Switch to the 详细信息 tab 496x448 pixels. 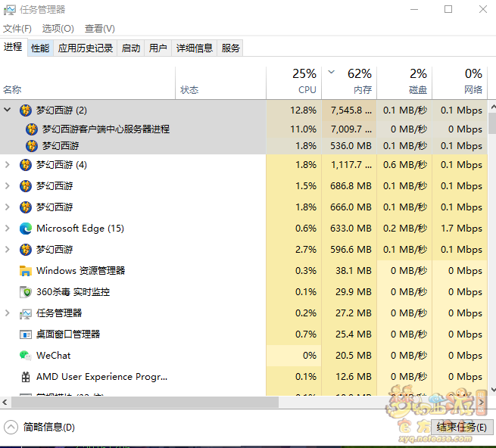tap(194, 48)
